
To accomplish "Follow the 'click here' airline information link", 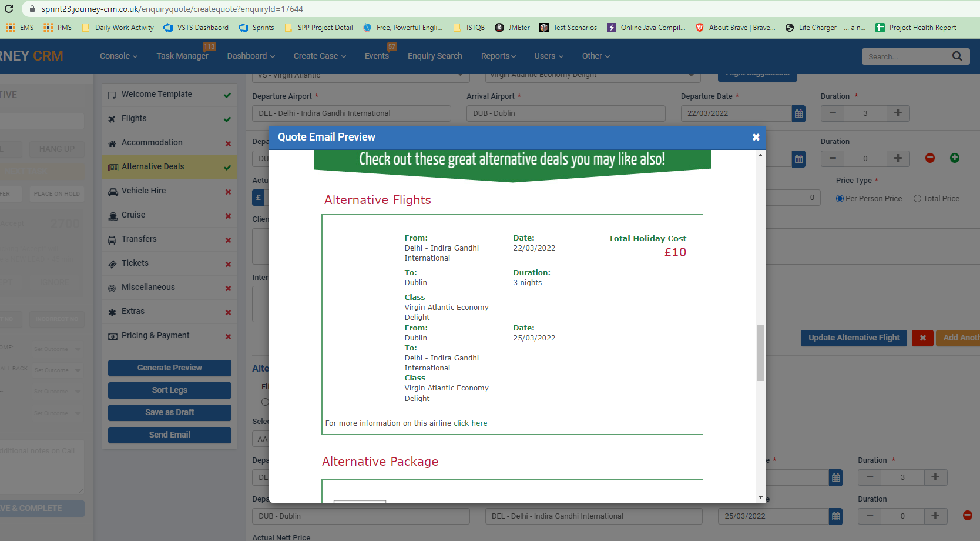I will [470, 423].
